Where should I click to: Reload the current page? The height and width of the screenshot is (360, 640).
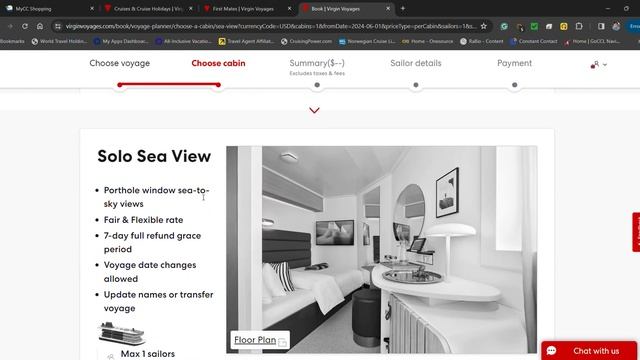(x=25, y=26)
